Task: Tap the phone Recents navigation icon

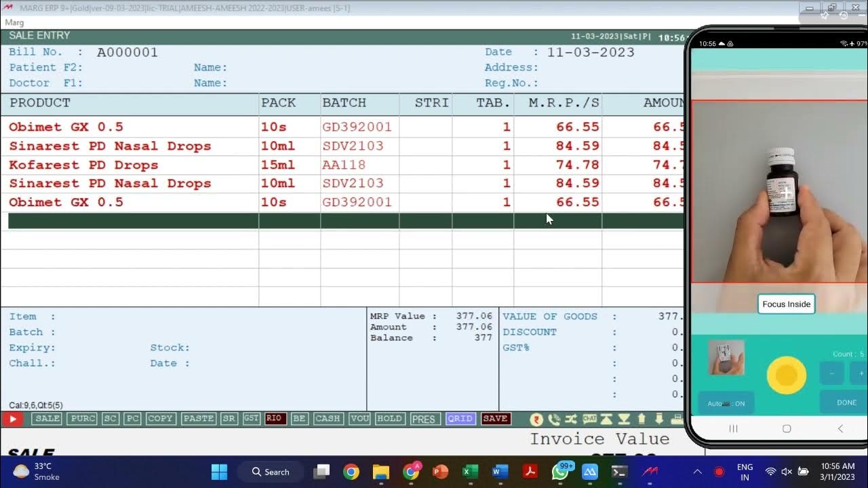Action: tap(733, 428)
